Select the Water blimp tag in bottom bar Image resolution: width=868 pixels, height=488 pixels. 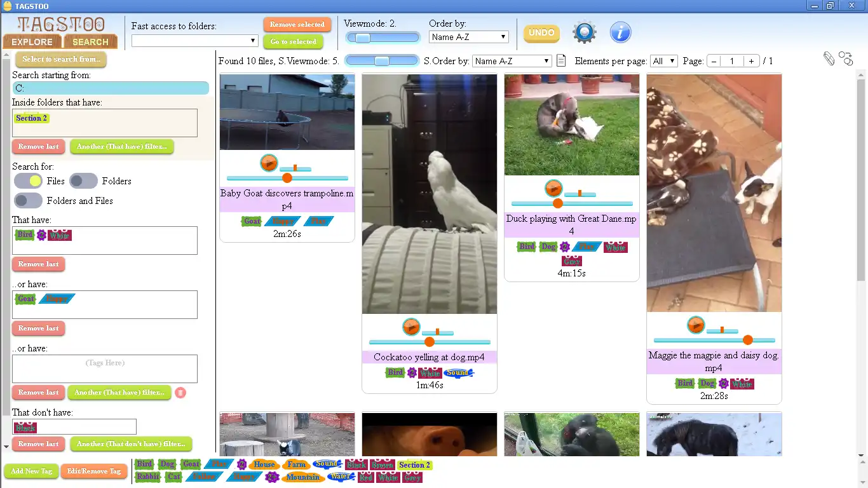pos(341,477)
